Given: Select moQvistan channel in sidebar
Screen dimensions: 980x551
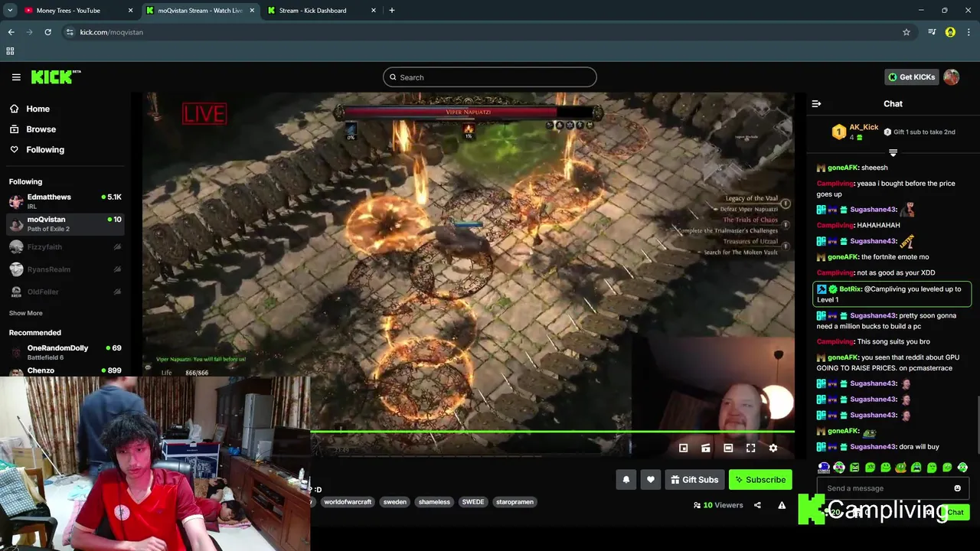Looking at the screenshot, I should pyautogui.click(x=65, y=223).
